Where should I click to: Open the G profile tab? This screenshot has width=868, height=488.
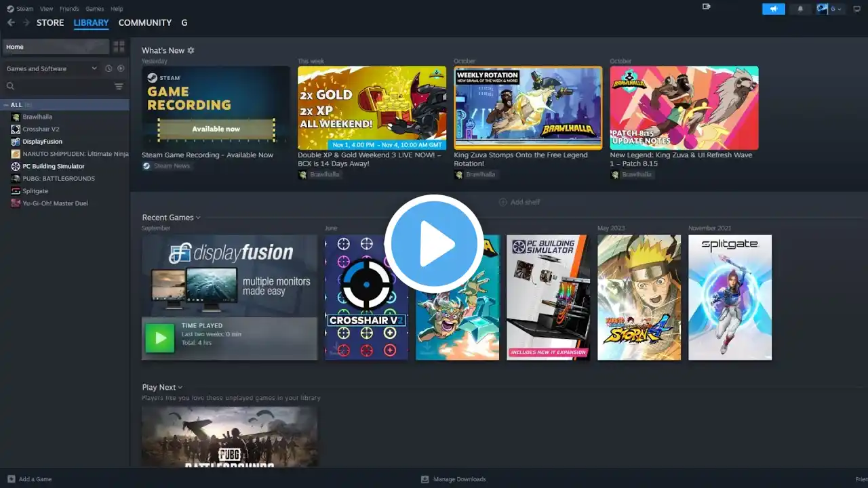coord(184,22)
